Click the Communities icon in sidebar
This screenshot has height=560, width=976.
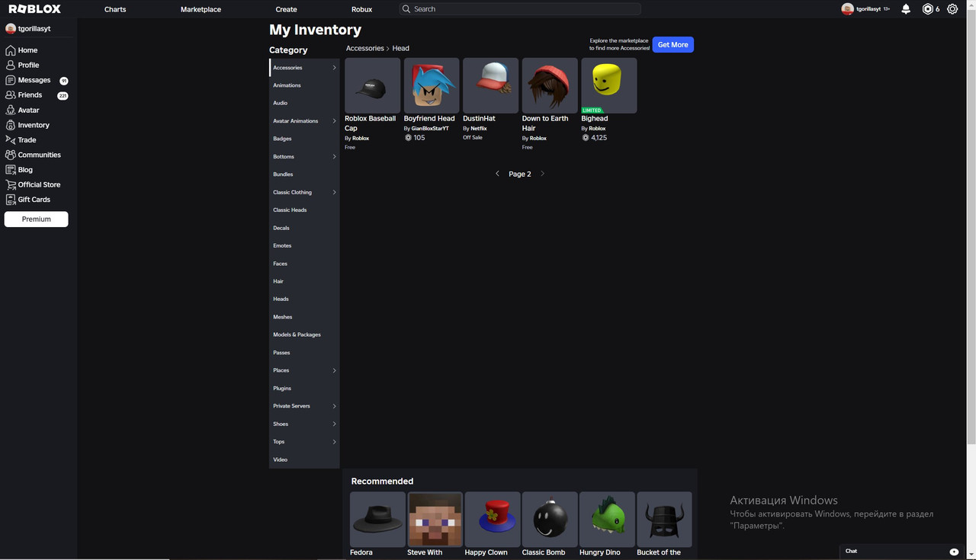11,155
